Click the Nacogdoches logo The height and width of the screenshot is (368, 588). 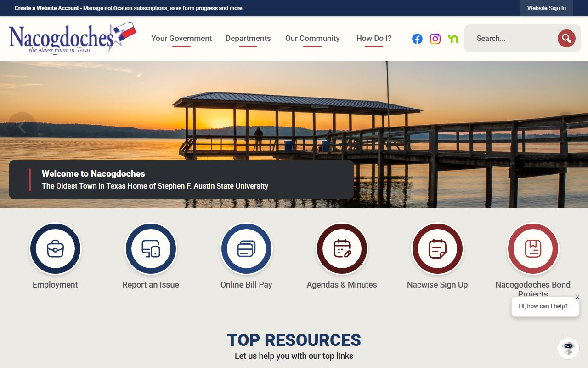(x=73, y=39)
